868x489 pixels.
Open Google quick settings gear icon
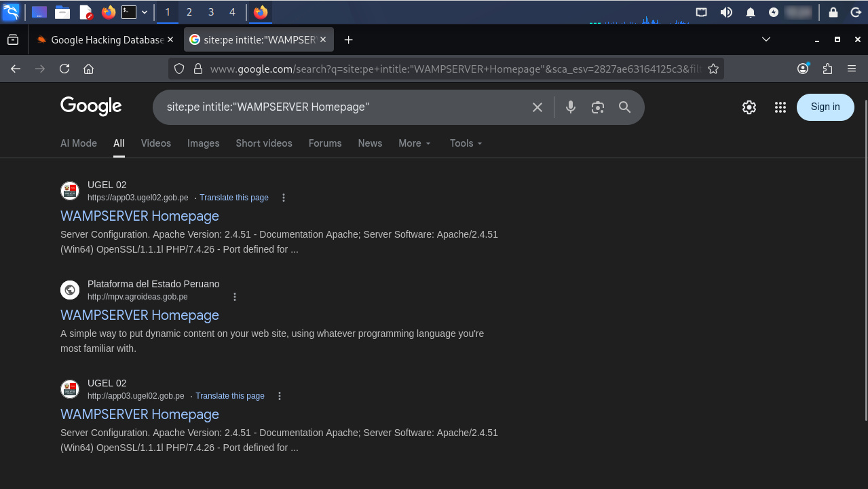[749, 107]
